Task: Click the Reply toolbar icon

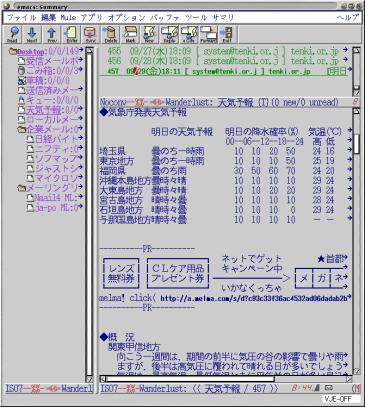Action: tap(169, 34)
